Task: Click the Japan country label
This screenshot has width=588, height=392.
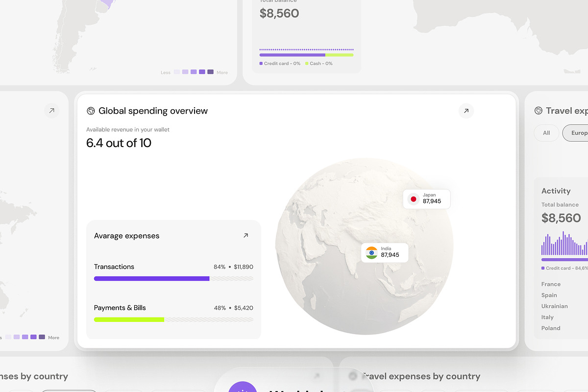Action: click(x=429, y=195)
